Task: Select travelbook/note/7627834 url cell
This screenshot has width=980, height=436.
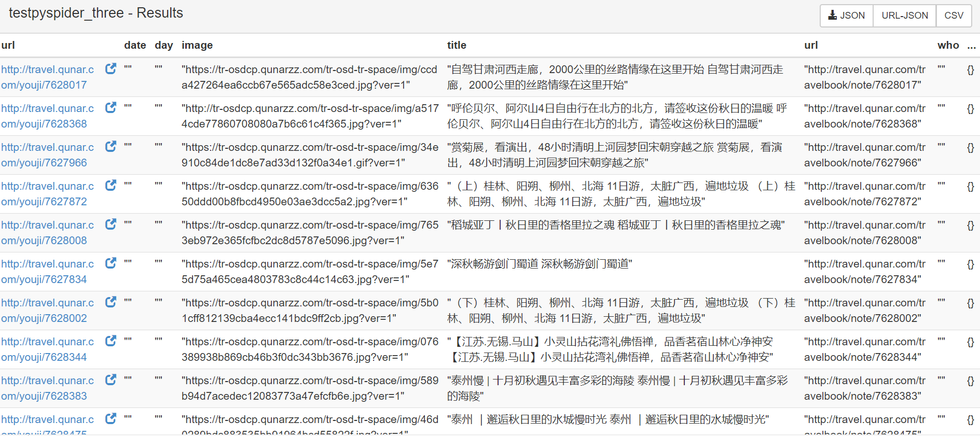Action: click(865, 272)
